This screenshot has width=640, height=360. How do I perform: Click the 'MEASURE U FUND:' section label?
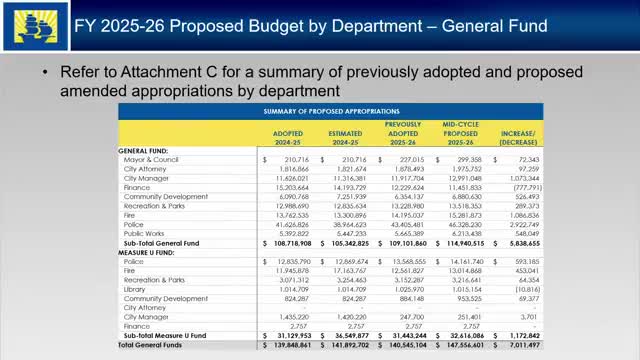(146, 253)
